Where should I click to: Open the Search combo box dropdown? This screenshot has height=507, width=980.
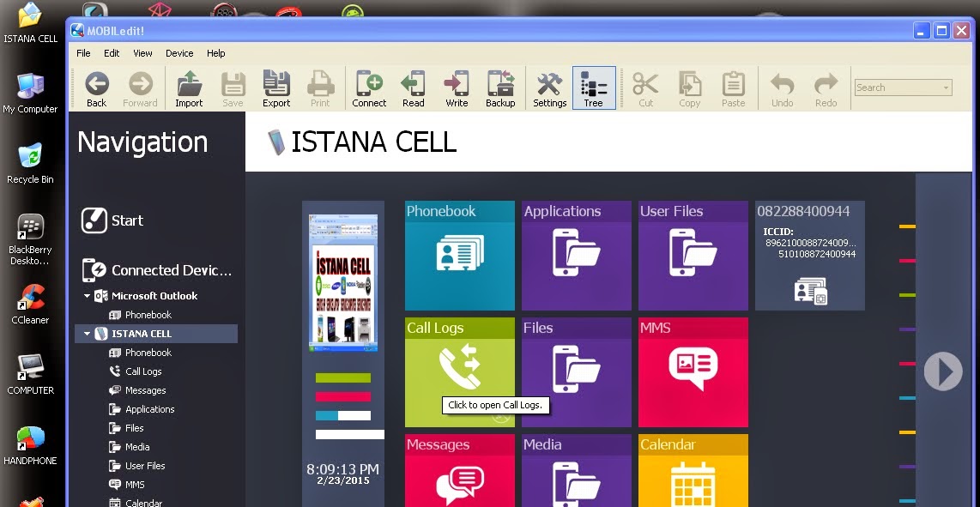point(947,88)
